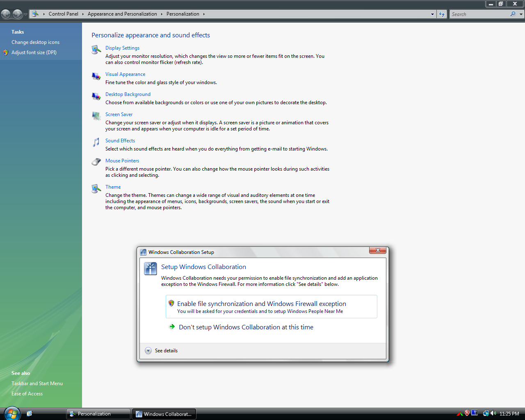Click the Mouse Pointers mouse icon
Image resolution: width=525 pixels, height=420 pixels.
point(96,162)
